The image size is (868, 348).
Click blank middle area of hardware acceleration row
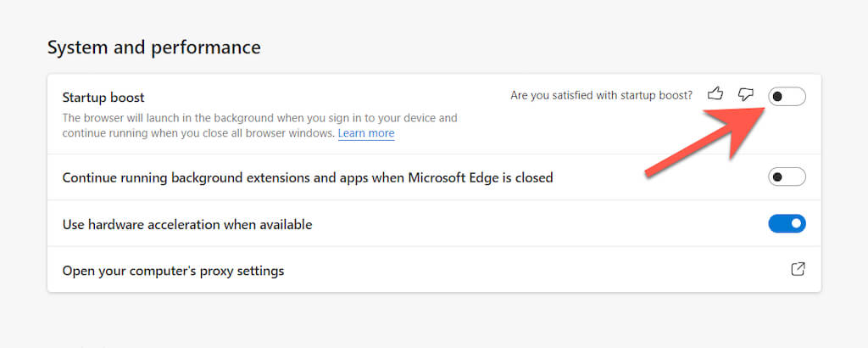(x=526, y=225)
